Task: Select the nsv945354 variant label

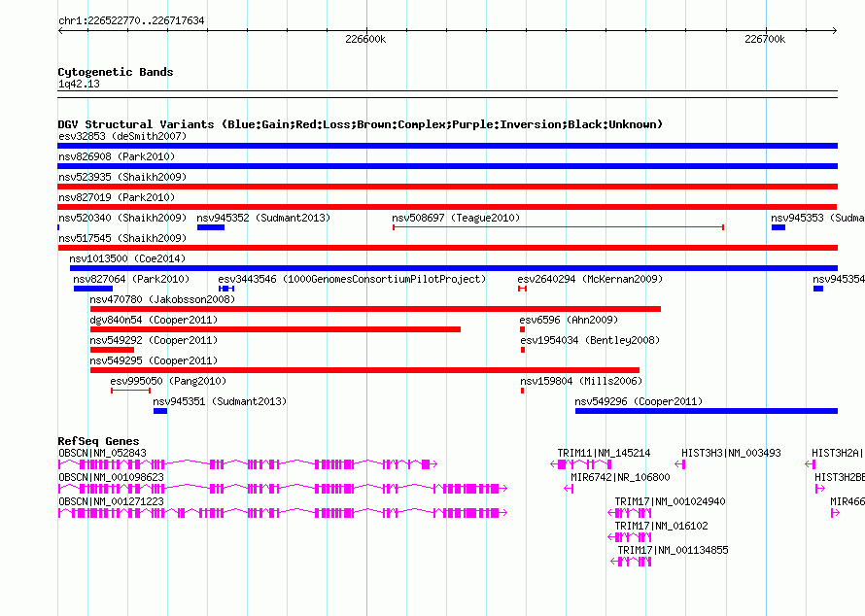Action: point(839,279)
